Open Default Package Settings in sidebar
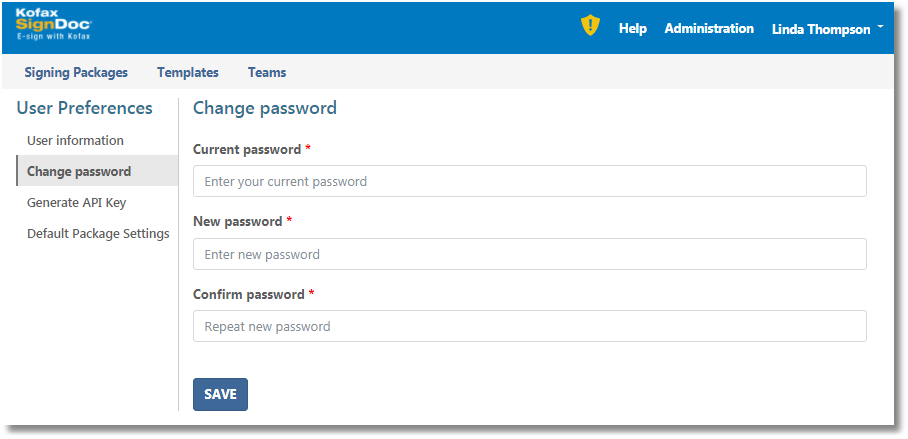The image size is (908, 439). pos(98,233)
